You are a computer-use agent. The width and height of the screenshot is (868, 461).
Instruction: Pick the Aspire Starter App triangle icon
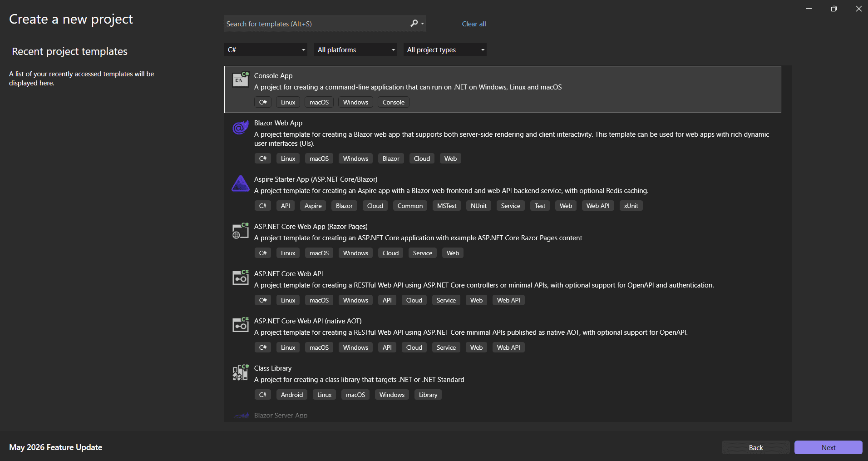coord(241,183)
